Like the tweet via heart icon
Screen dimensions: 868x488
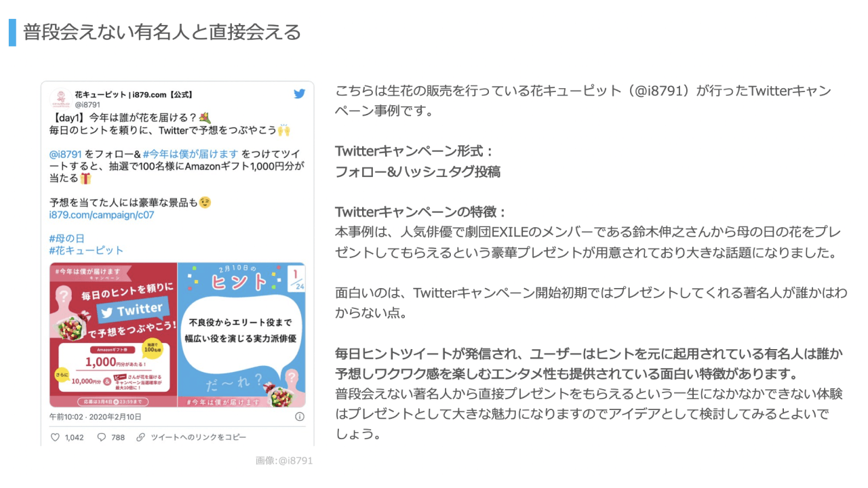(x=56, y=437)
